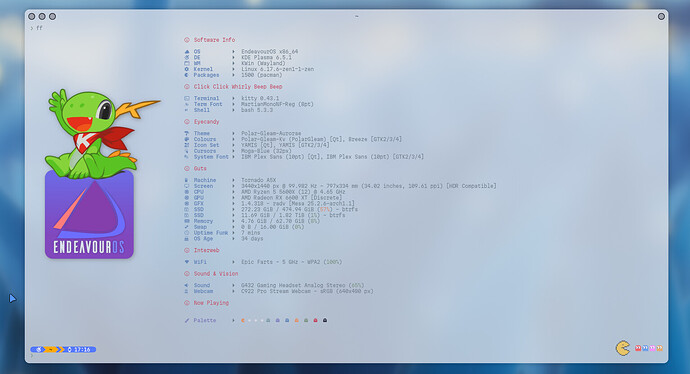
Task: Click the text 'kitty 0.43.1'
Action: pos(260,98)
